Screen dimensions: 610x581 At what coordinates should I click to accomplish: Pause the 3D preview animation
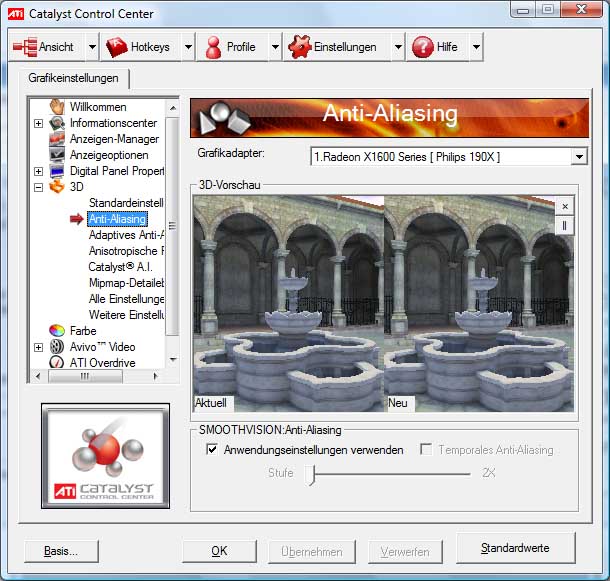564,225
